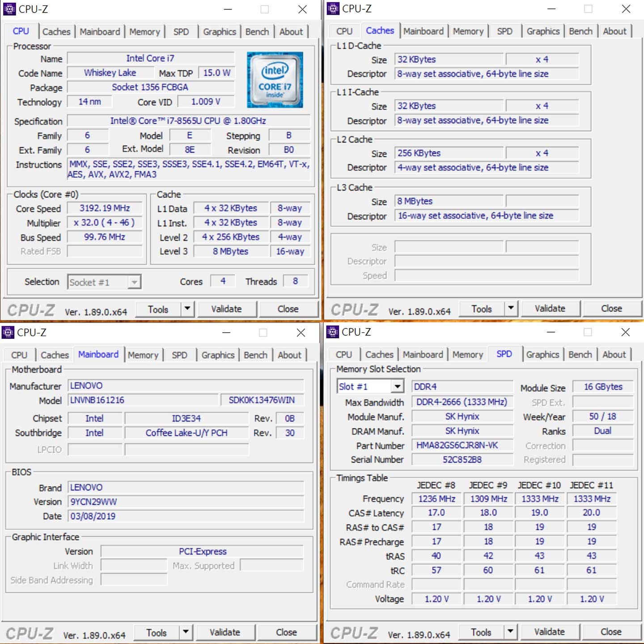Click the Intel Core i7 logo badge

(275, 80)
